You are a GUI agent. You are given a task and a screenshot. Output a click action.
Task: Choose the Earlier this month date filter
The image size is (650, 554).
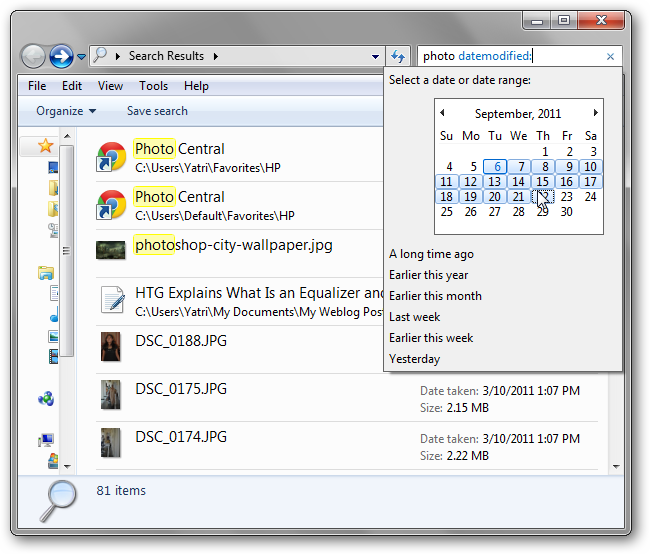pyautogui.click(x=435, y=296)
